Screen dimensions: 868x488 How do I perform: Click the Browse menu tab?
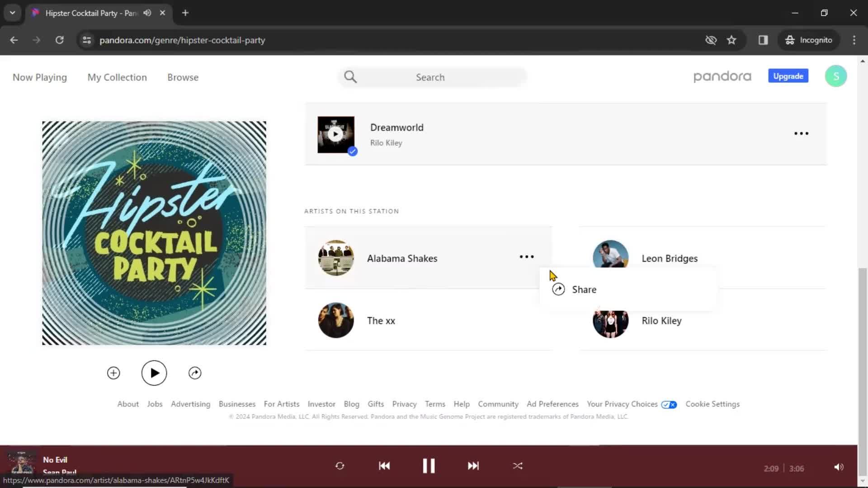[x=183, y=77]
